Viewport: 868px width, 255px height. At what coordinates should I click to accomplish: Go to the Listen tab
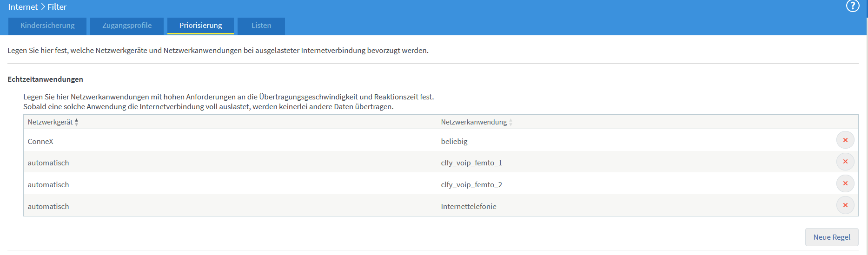click(261, 26)
